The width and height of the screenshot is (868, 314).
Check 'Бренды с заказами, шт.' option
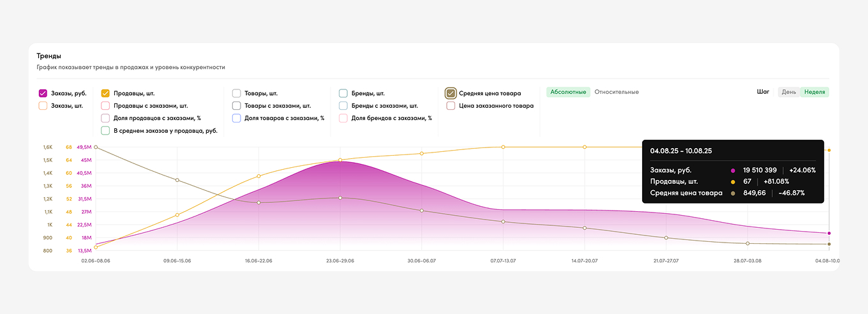point(343,106)
